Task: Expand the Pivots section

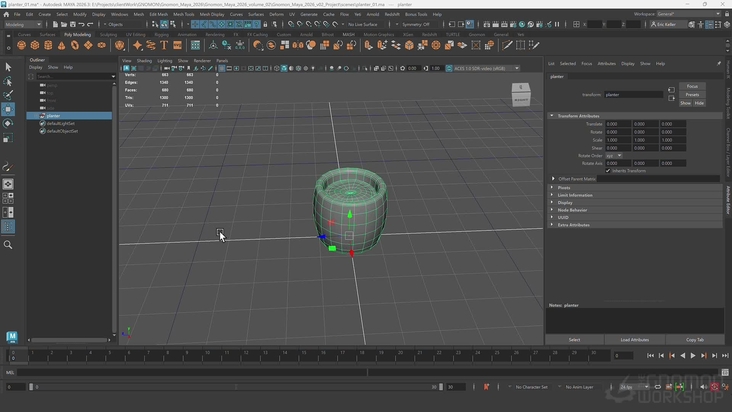Action: 564,187
